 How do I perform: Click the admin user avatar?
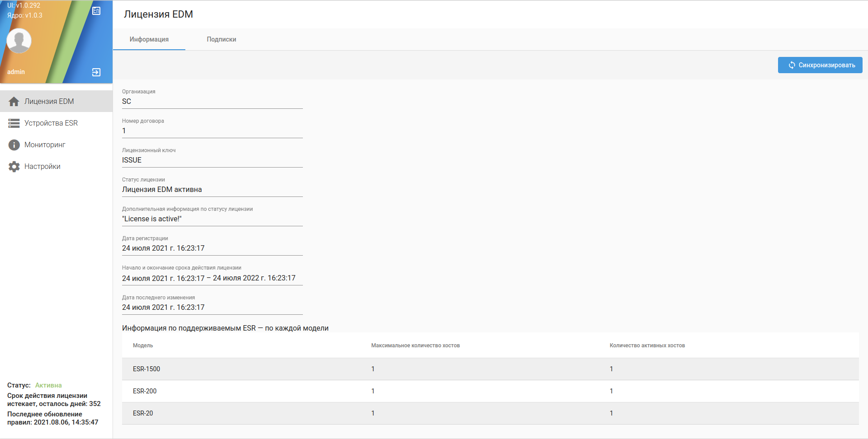pyautogui.click(x=19, y=41)
